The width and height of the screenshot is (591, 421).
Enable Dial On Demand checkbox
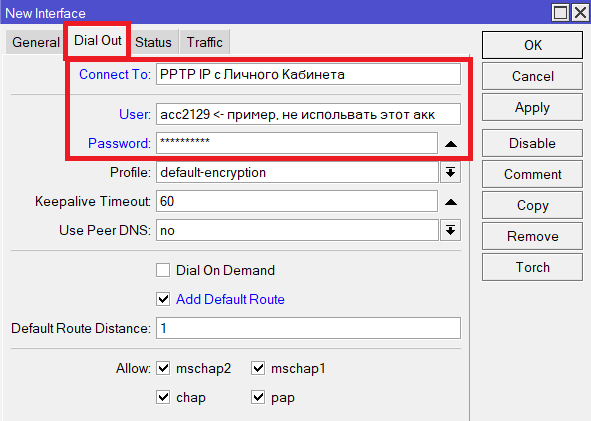tap(163, 270)
